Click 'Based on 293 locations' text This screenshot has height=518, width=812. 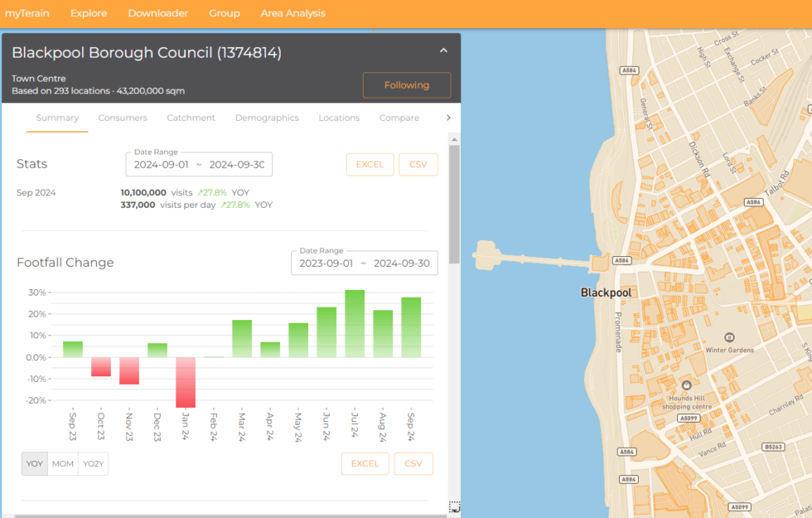coord(60,90)
